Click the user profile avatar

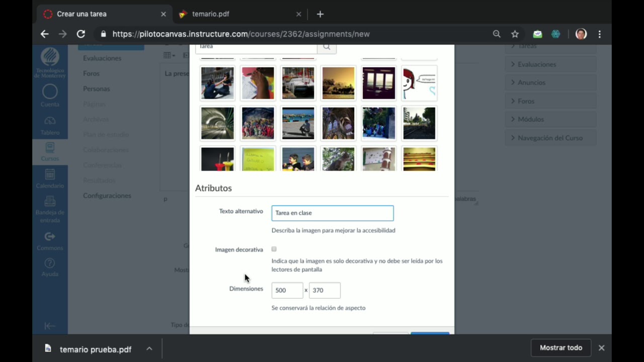[x=581, y=34]
